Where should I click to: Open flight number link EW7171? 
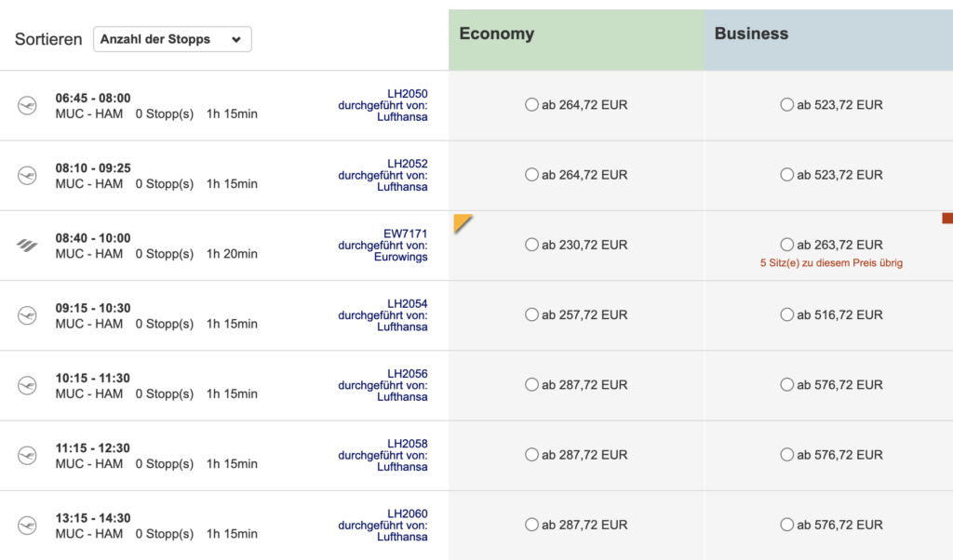[x=406, y=233]
